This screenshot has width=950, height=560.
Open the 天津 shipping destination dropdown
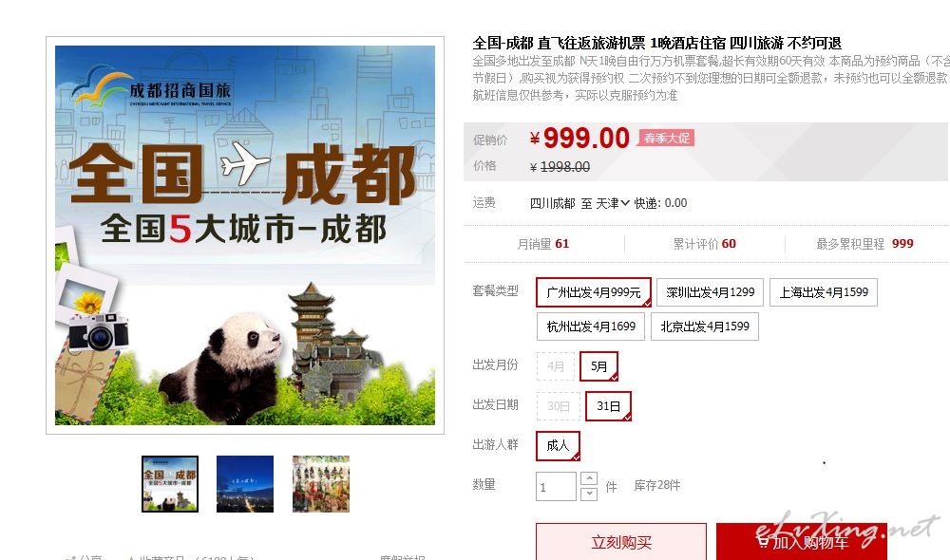tap(613, 203)
